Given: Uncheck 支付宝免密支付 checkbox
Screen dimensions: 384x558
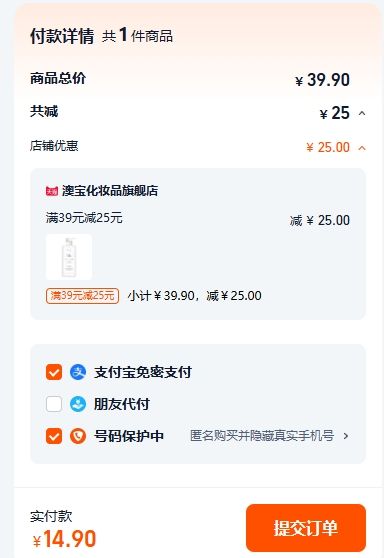Looking at the screenshot, I should click(x=54, y=372).
